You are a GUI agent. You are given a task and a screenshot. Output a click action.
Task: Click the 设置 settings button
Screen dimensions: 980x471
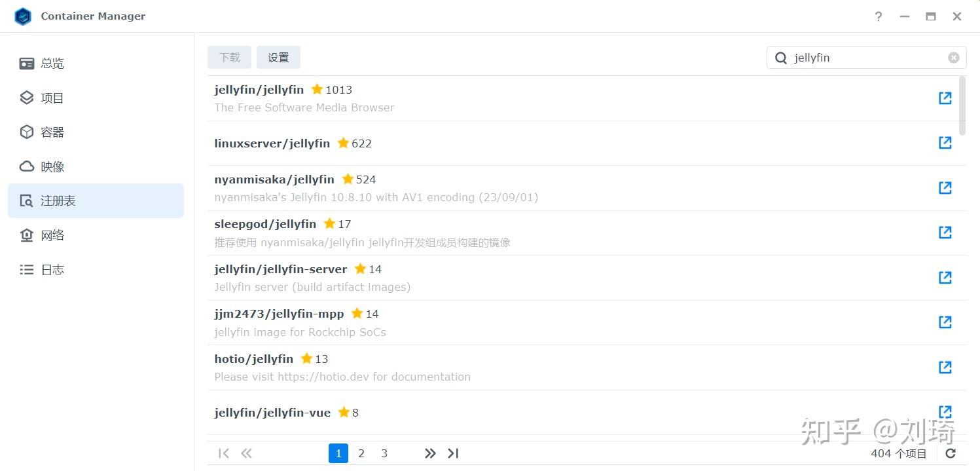[278, 58]
